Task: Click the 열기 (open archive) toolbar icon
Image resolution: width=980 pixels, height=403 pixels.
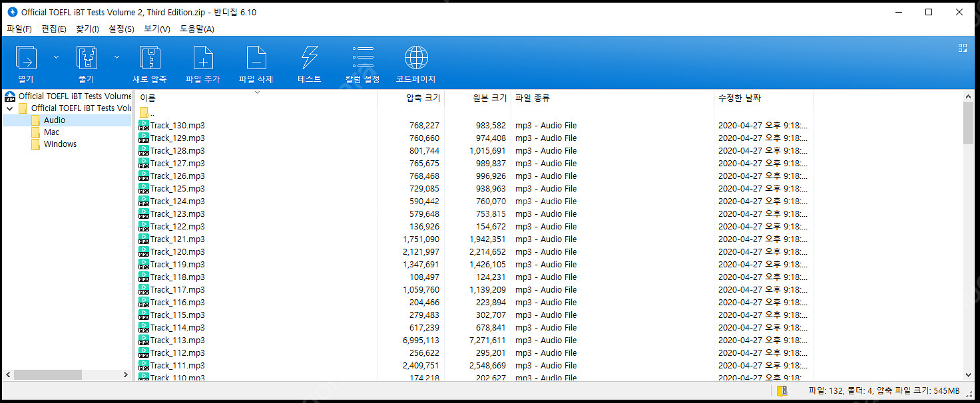Action: pyautogui.click(x=26, y=58)
